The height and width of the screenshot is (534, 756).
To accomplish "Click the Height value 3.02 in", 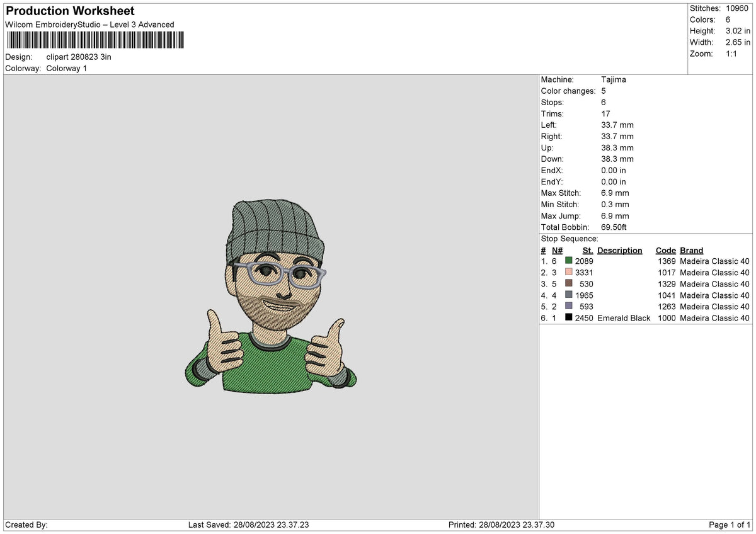I will coord(738,31).
